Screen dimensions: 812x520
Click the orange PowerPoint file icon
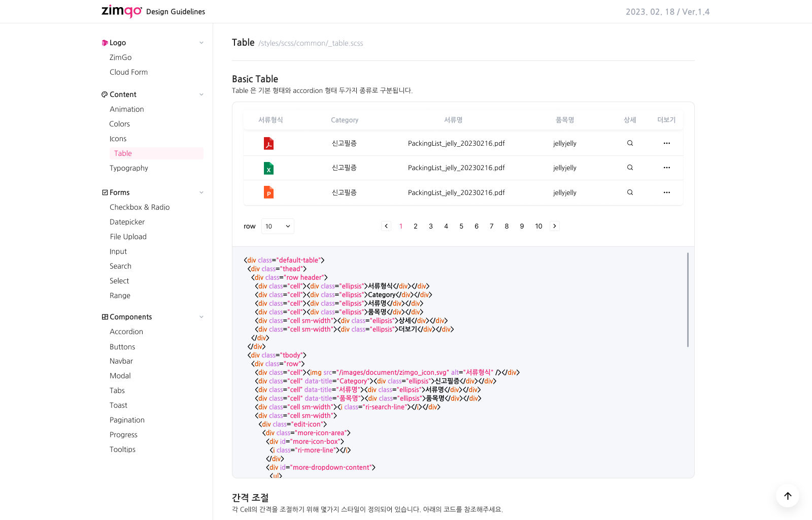pyautogui.click(x=268, y=192)
